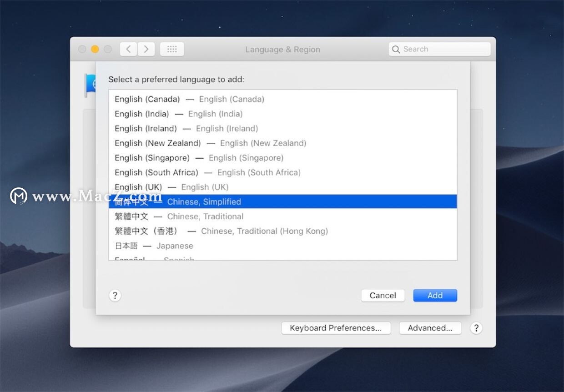564x392 pixels.
Task: Click the forward navigation arrow
Action: pos(146,49)
